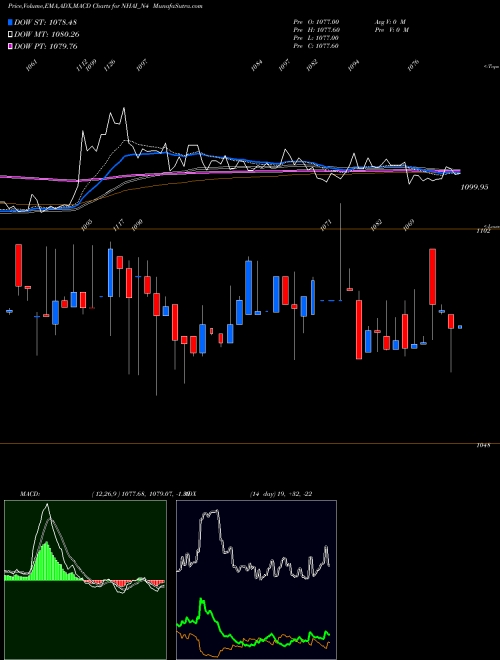Viewport: 500px width, 660px height.
Task: Select the 'DOW PT: 1079.76' legend text
Action: click(x=46, y=46)
